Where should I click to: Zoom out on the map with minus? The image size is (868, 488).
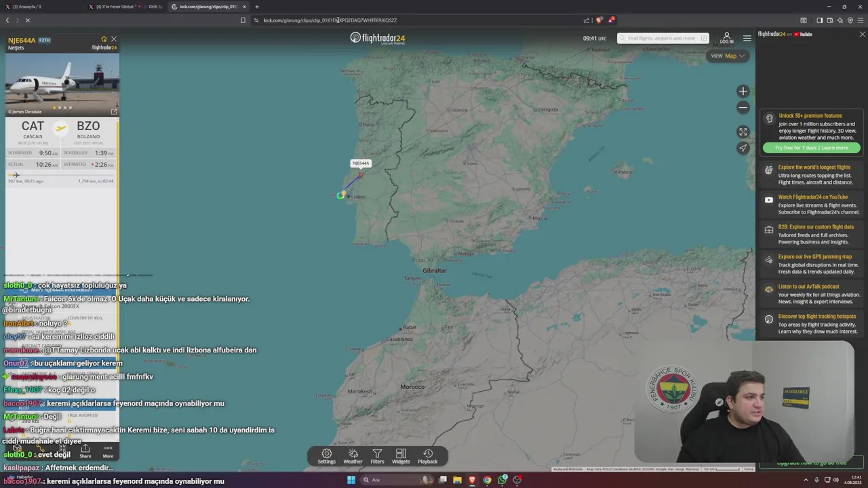pos(743,107)
